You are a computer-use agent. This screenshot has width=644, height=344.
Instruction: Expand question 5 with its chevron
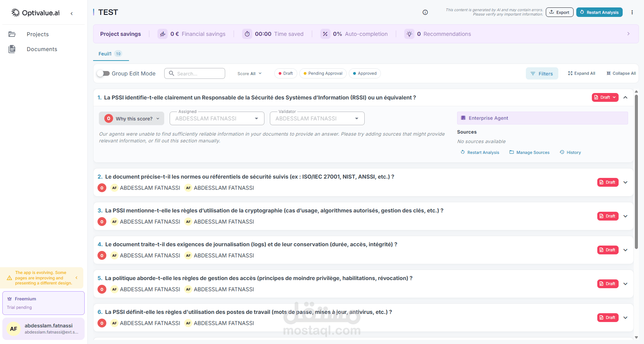pos(625,284)
